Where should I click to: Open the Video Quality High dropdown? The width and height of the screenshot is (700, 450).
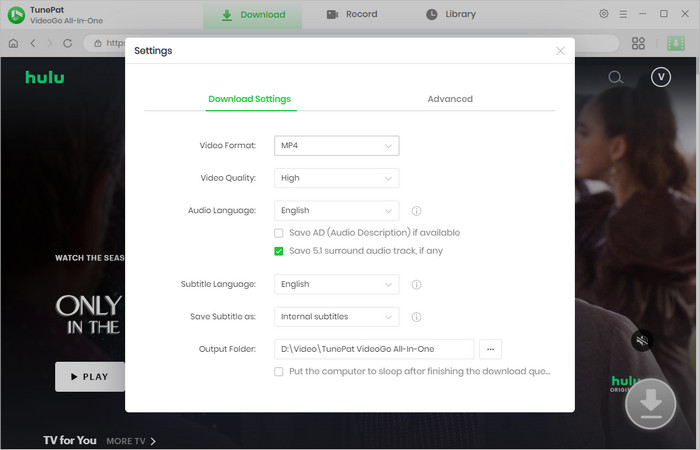[337, 178]
